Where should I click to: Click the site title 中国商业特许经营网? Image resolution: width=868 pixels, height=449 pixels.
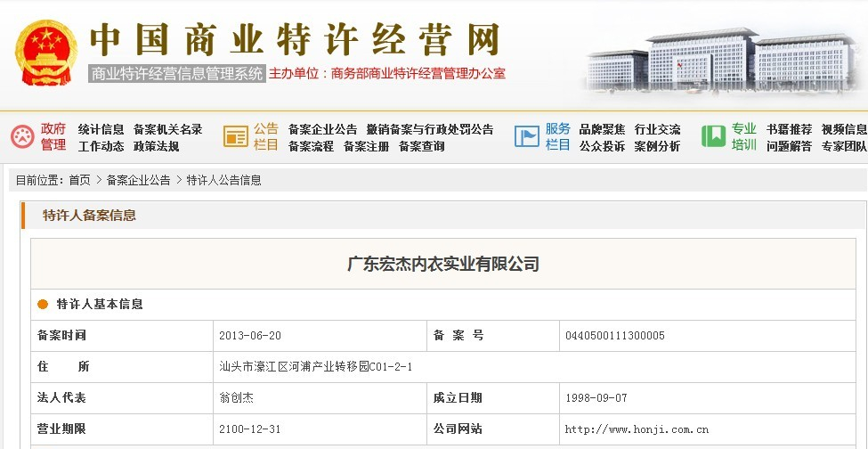click(x=295, y=40)
